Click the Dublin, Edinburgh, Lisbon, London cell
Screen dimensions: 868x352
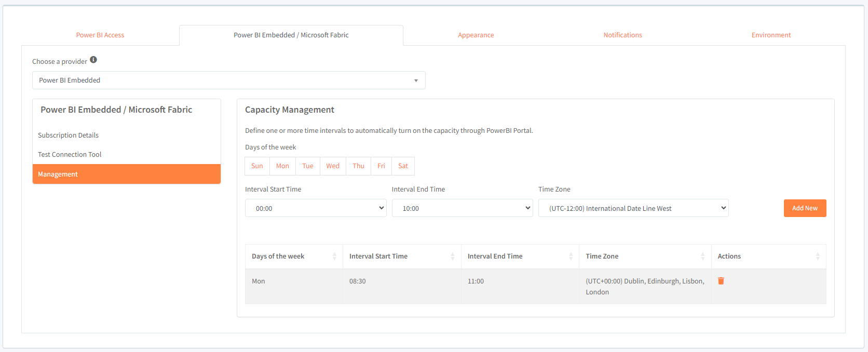[645, 287]
